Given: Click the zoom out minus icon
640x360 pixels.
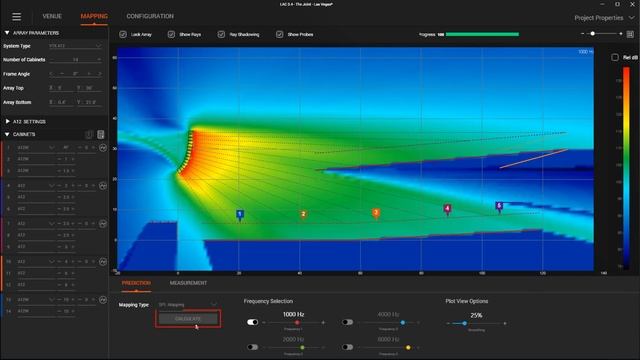Looking at the screenshot, I should pos(582,34).
